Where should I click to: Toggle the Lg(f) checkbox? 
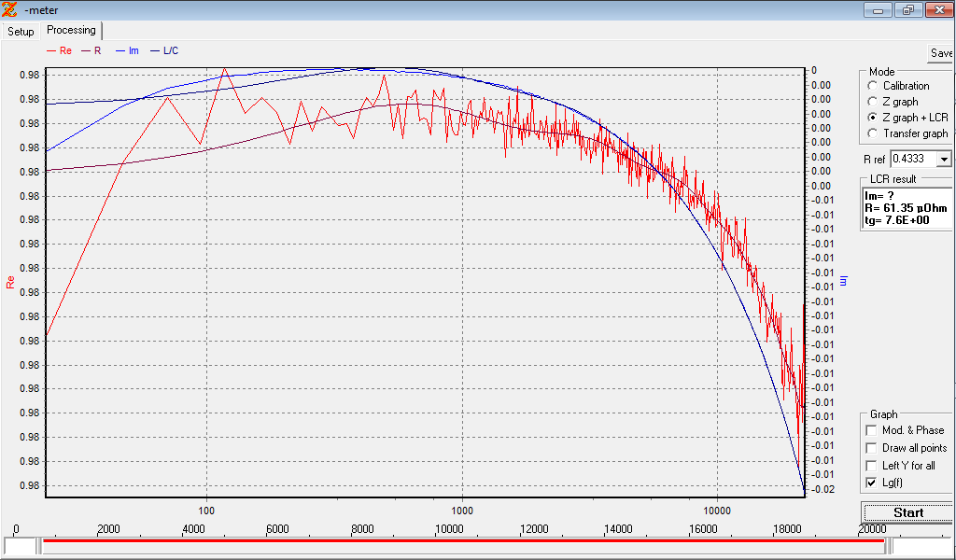871,483
